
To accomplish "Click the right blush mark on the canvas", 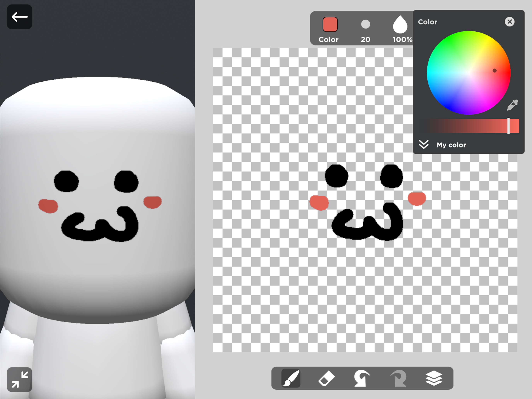I will pyautogui.click(x=417, y=199).
